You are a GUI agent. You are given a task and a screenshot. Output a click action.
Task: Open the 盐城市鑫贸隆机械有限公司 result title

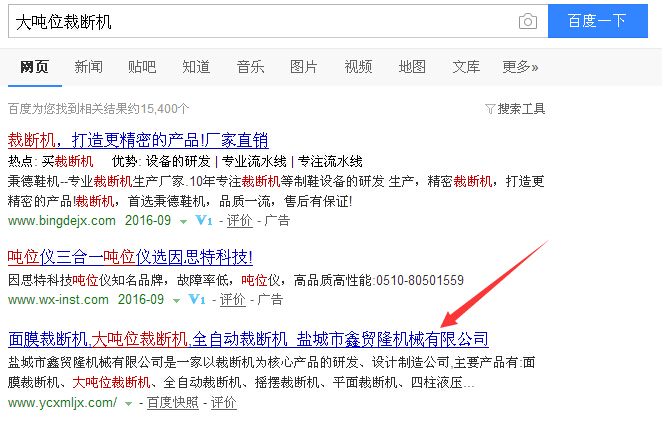248,339
